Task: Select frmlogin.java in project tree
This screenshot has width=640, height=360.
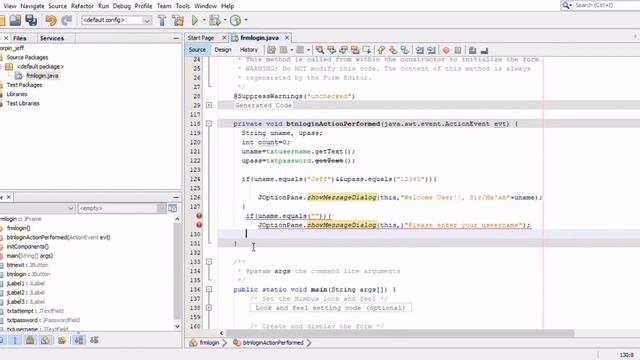Action: [42, 76]
